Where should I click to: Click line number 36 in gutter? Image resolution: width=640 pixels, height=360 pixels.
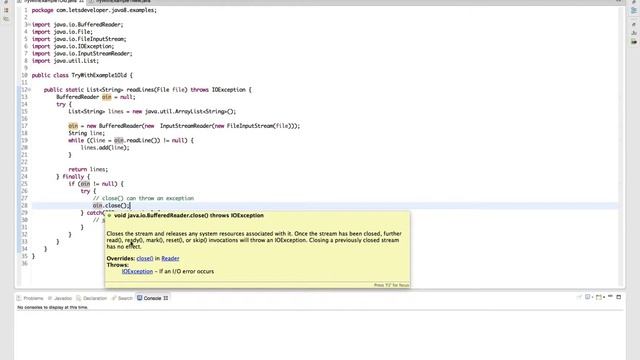24,263
